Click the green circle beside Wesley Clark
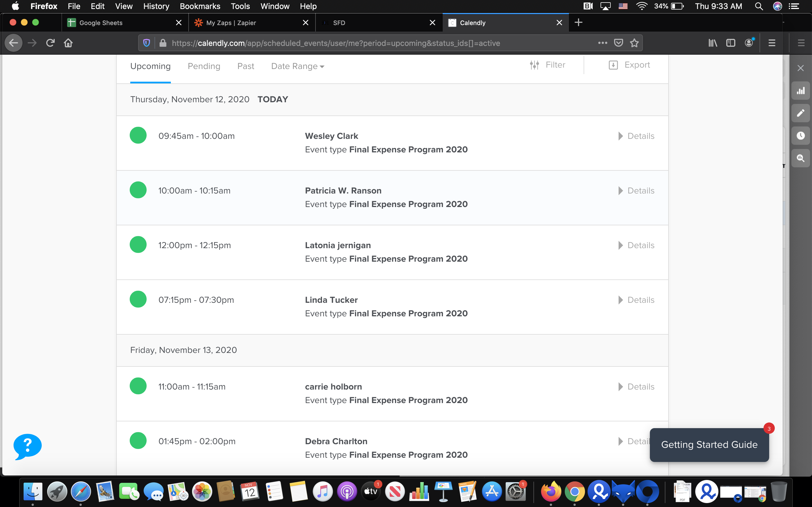 pos(138,135)
